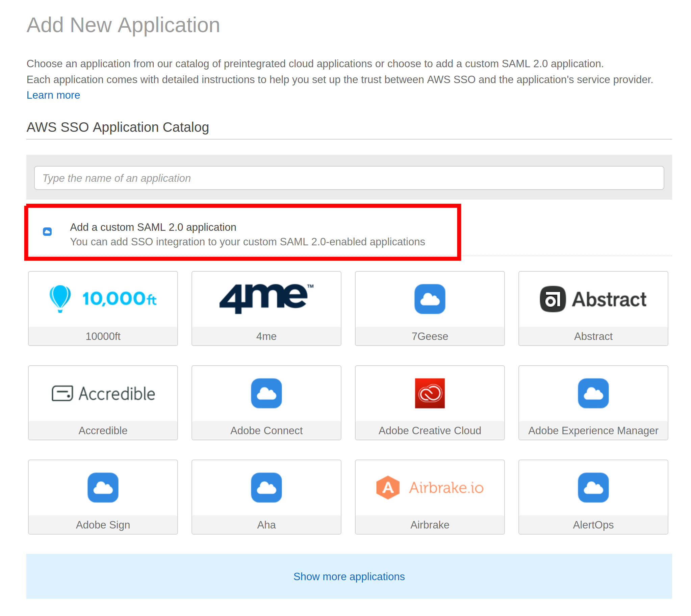Select Add a custom SAML 2.0 application
The width and height of the screenshot is (691, 616).
[x=153, y=227]
